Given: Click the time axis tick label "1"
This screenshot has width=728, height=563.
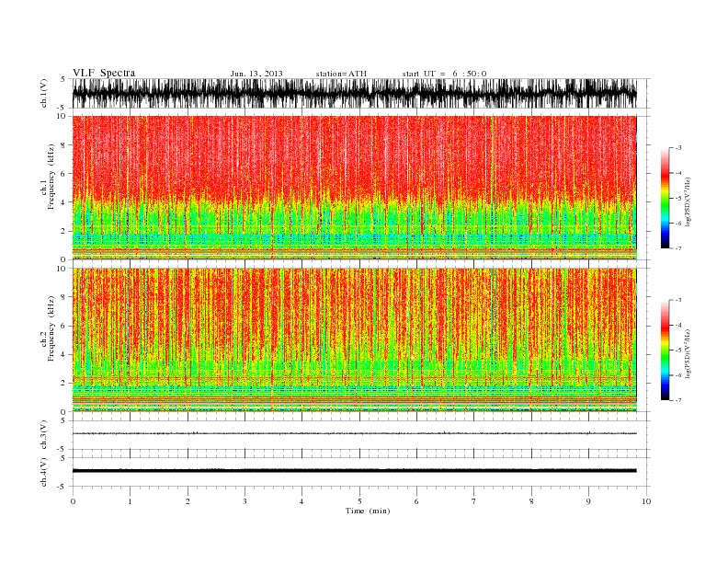Looking at the screenshot, I should (x=130, y=501).
